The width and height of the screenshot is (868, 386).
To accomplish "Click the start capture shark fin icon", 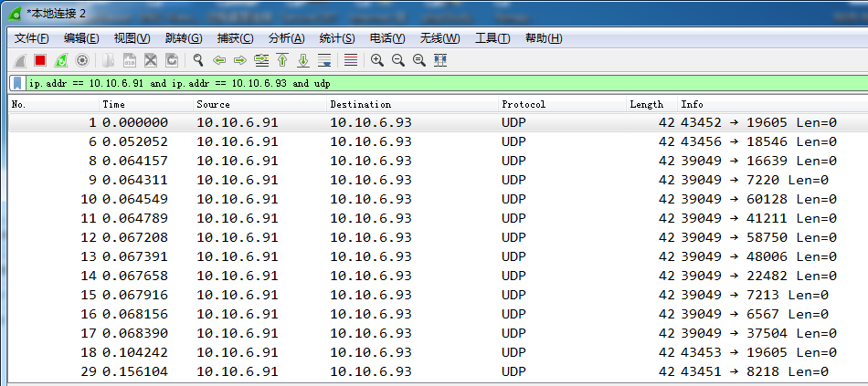I will point(19,60).
